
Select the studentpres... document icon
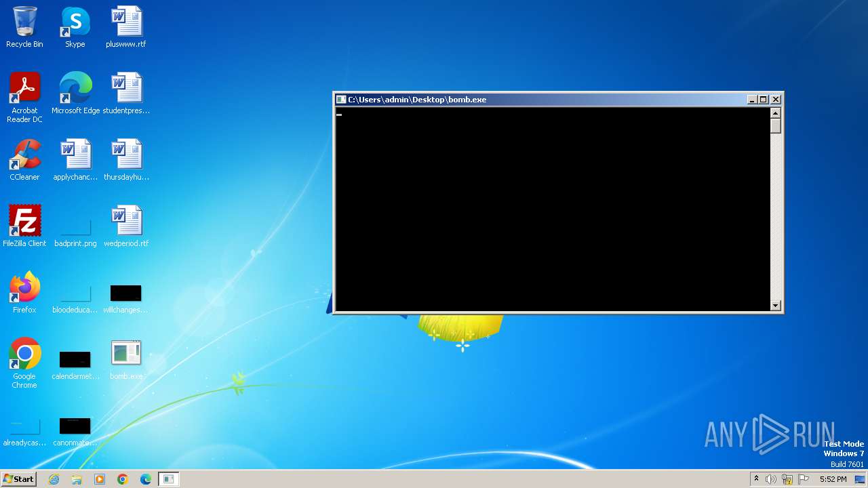click(126, 94)
